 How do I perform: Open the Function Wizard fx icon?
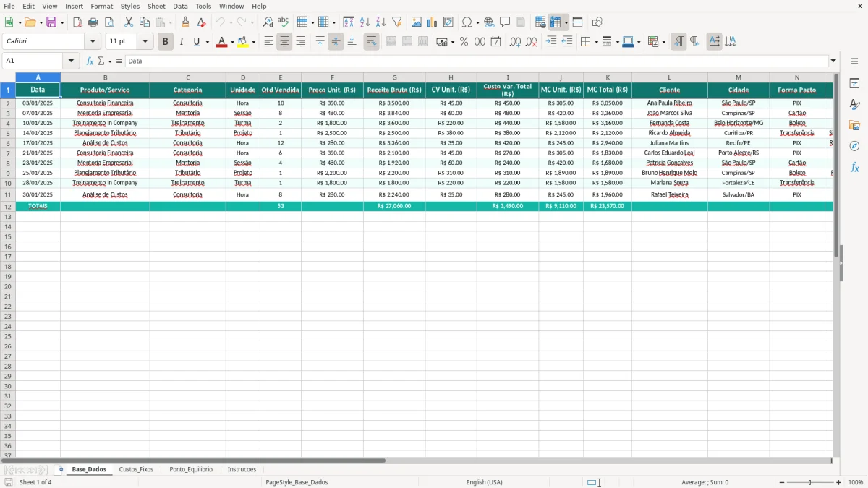click(90, 61)
